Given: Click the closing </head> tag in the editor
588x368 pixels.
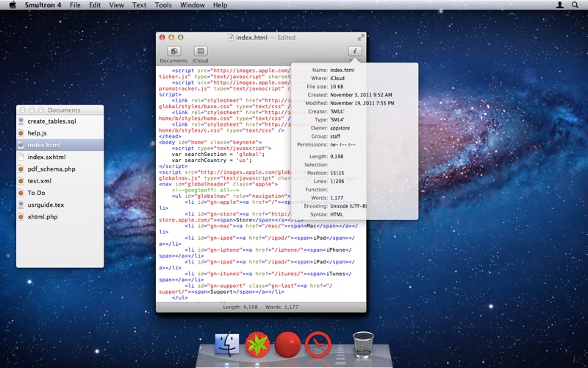Looking at the screenshot, I should [171, 136].
